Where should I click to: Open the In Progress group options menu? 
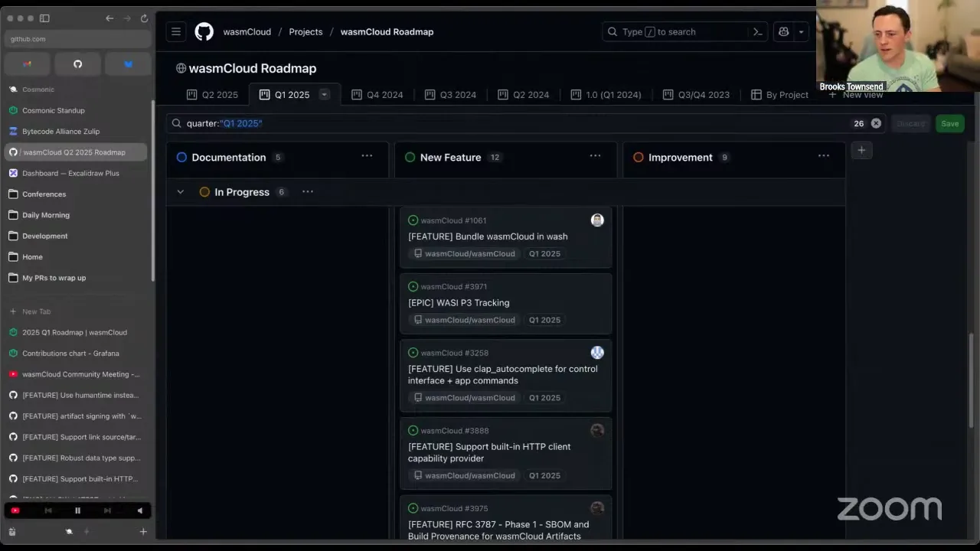[308, 192]
